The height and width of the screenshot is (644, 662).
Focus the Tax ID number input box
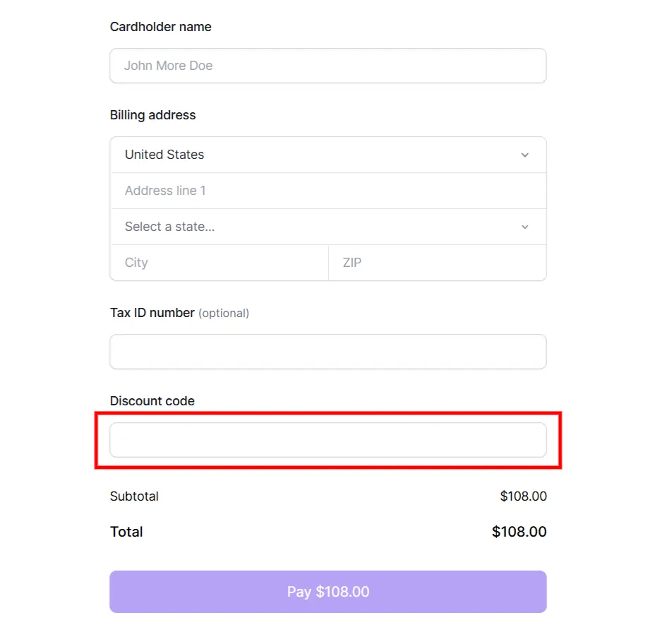[x=327, y=352]
